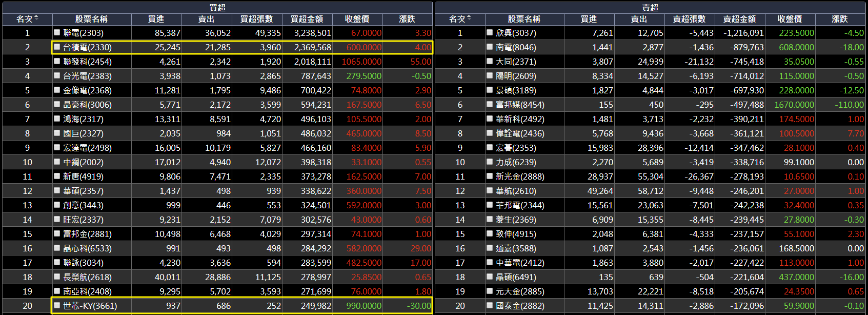
Task: Click 賣出 header in the 賣超 table
Action: click(x=639, y=19)
